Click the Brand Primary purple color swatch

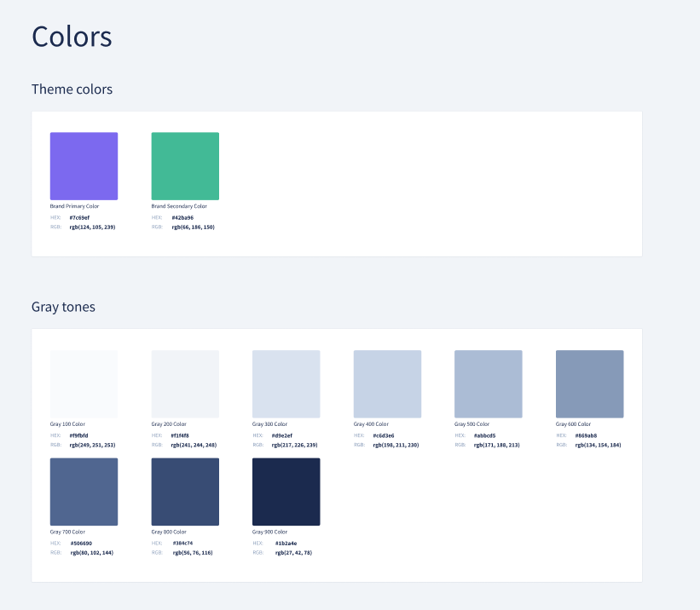84,166
